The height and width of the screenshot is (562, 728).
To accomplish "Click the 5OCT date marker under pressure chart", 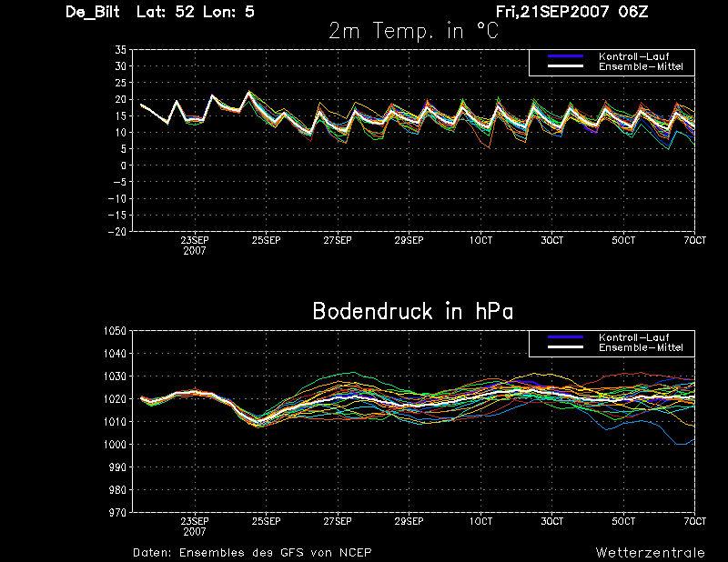I will tap(623, 522).
